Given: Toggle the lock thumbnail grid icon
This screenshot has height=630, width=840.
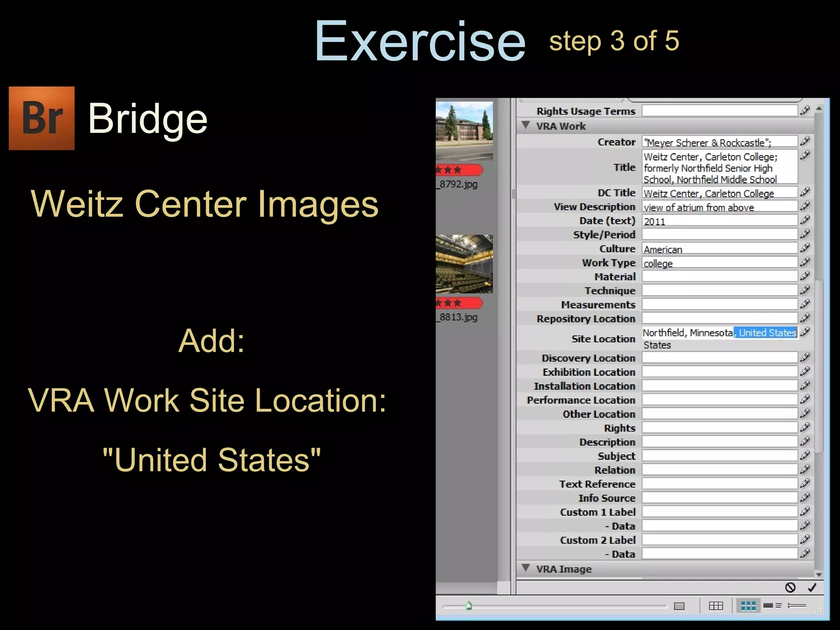Looking at the screenshot, I should [x=716, y=605].
